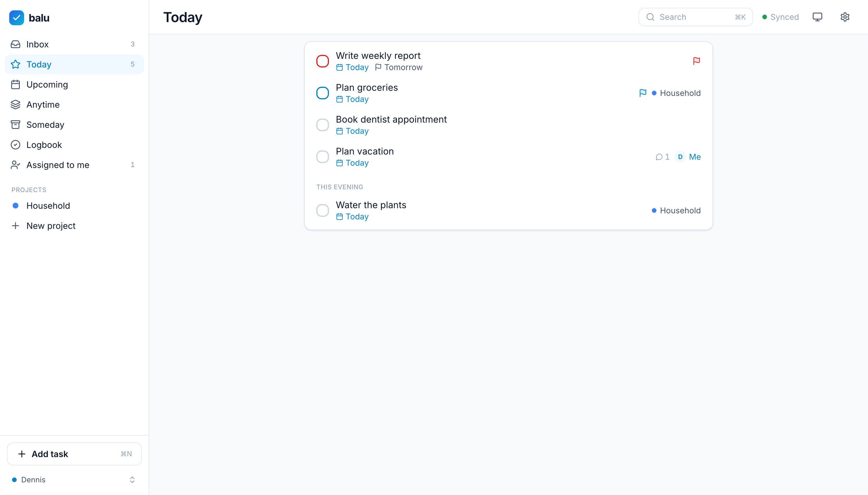The width and height of the screenshot is (868, 495).
Task: Click the Dennis account name
Action: 33,480
